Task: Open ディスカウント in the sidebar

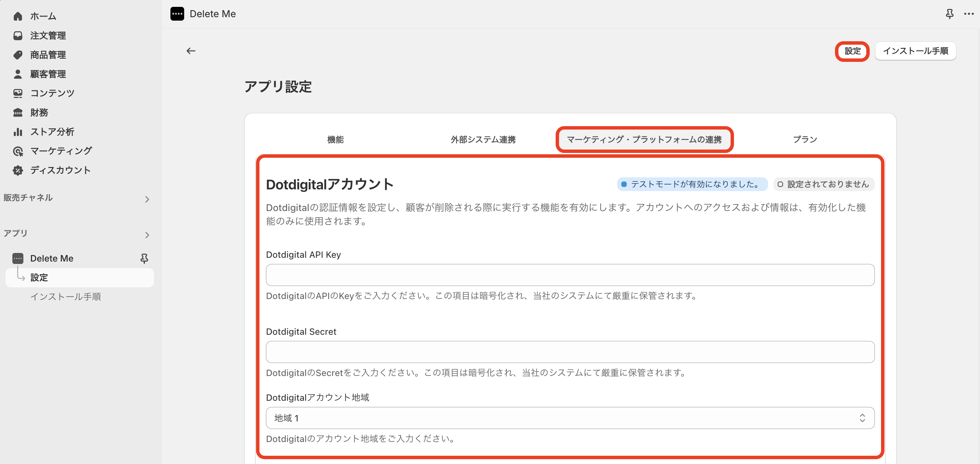Action: coord(60,170)
